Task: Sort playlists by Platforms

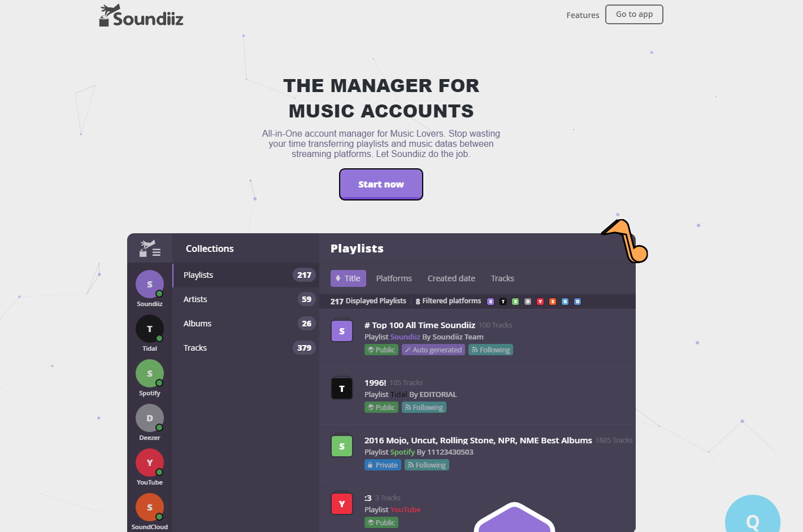Action: point(394,278)
